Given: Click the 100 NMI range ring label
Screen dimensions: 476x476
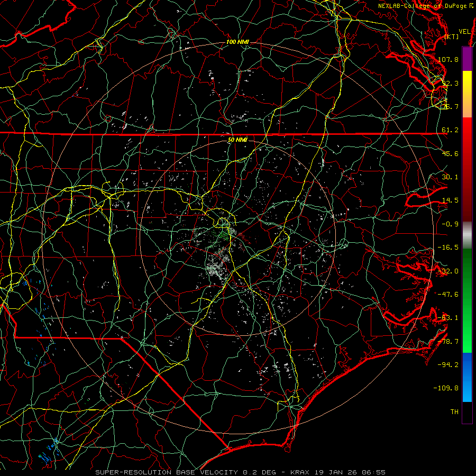Looking at the screenshot, I should (237, 42).
